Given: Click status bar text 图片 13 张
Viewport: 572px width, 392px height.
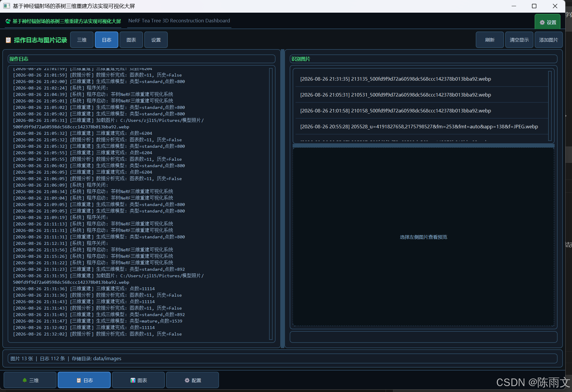Looking at the screenshot, I should [x=22, y=358].
